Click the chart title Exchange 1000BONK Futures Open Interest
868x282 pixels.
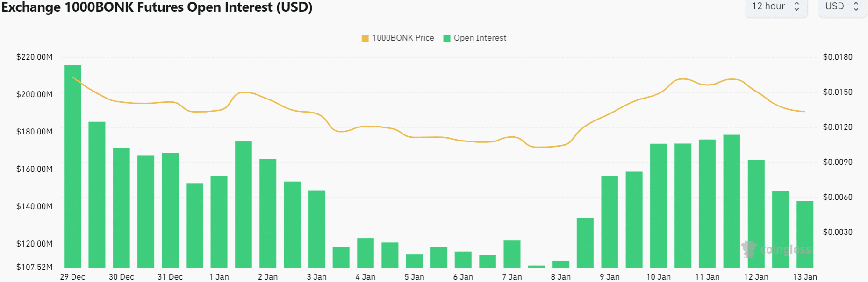pos(157,7)
